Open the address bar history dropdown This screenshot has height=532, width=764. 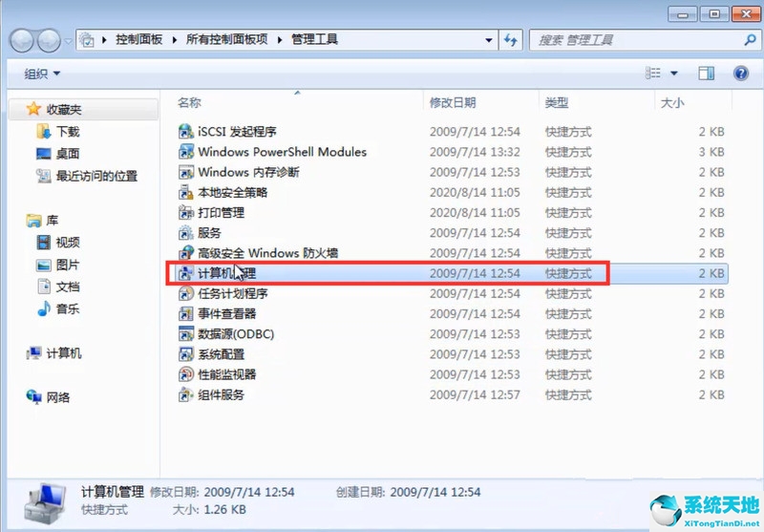point(488,40)
